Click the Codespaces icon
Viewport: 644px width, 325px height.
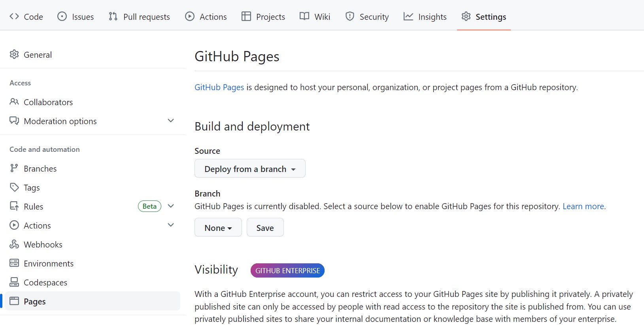[14, 282]
